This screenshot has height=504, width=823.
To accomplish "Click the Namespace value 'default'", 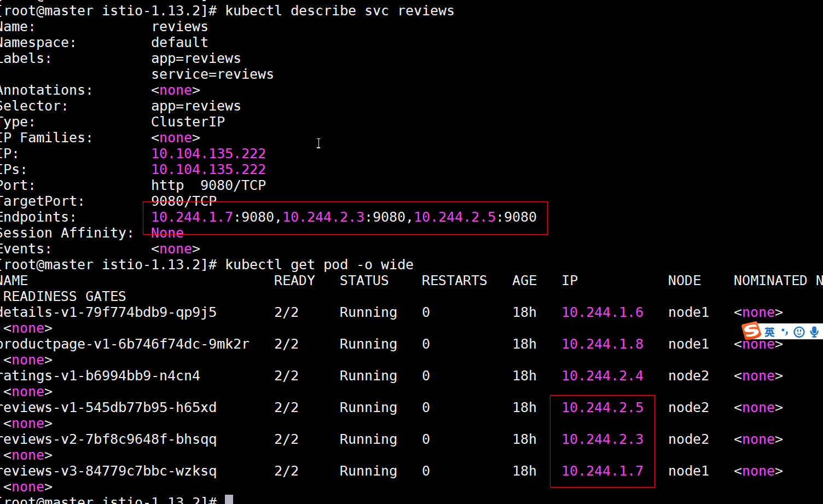I will tap(179, 43).
